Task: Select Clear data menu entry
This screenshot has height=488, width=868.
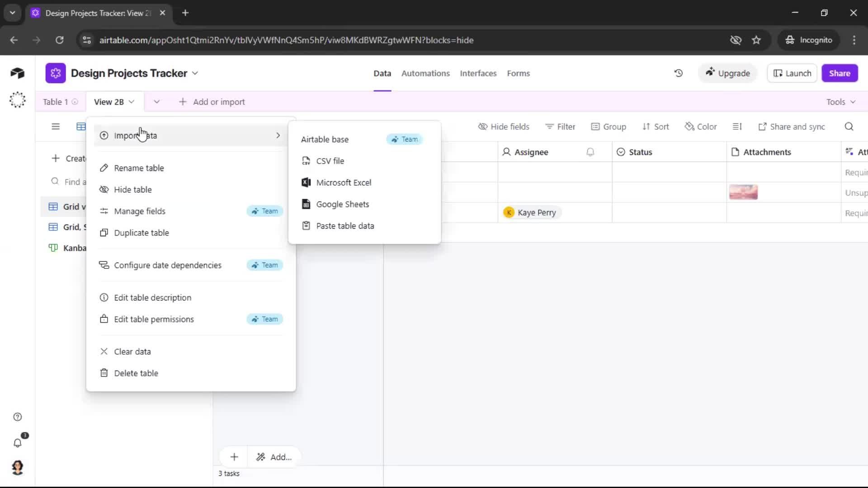Action: pos(190,352)
